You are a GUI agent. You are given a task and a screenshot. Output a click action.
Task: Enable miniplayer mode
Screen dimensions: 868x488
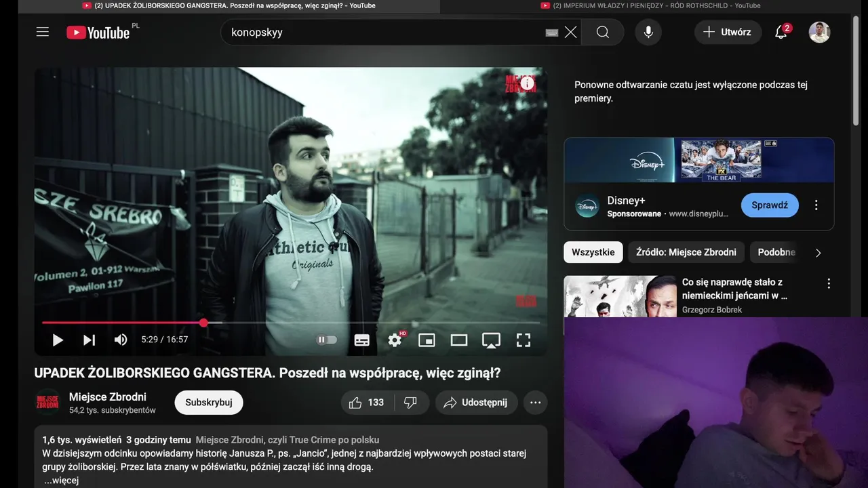[427, 340]
